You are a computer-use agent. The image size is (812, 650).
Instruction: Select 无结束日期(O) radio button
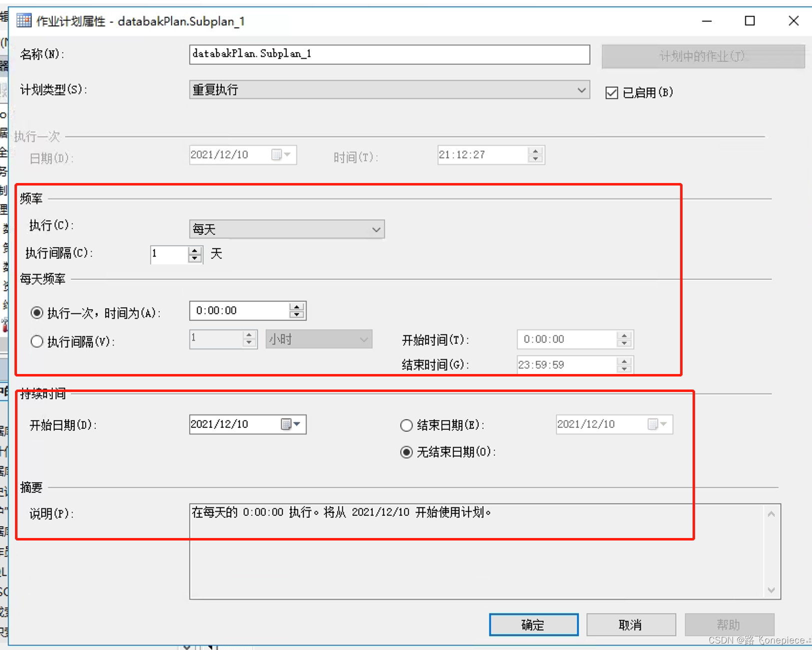406,452
